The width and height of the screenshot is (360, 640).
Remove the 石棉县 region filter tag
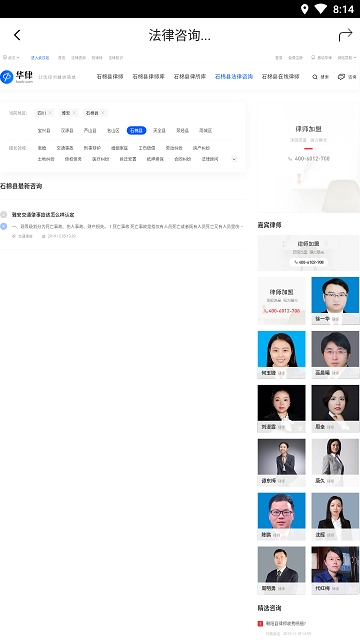coord(103,113)
